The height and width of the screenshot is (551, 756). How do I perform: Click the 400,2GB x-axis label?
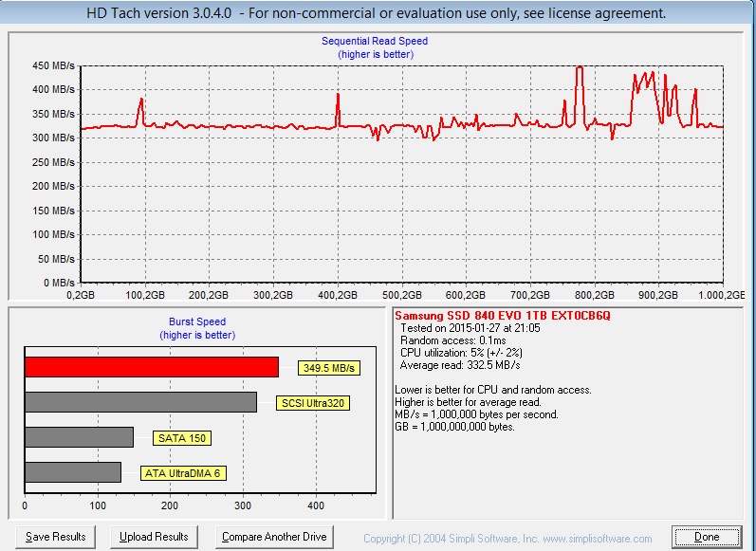tap(338, 295)
